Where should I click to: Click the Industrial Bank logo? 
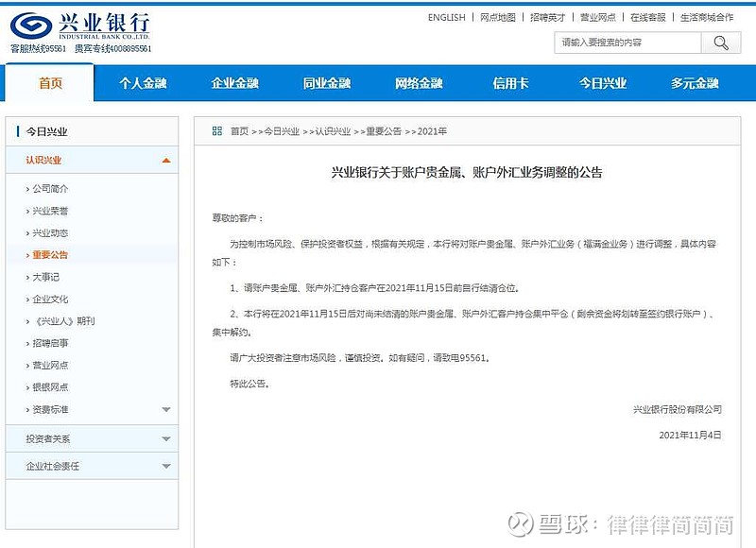(80, 26)
